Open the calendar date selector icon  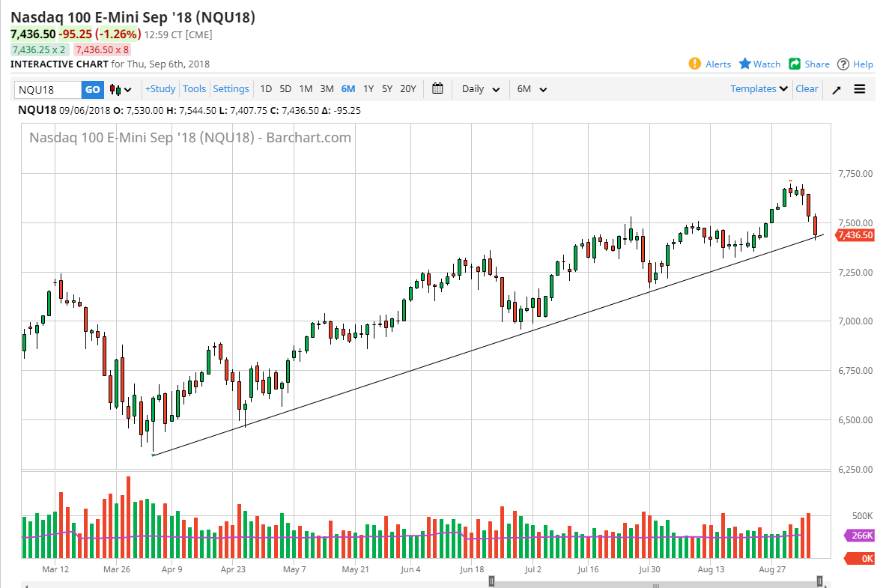438,89
